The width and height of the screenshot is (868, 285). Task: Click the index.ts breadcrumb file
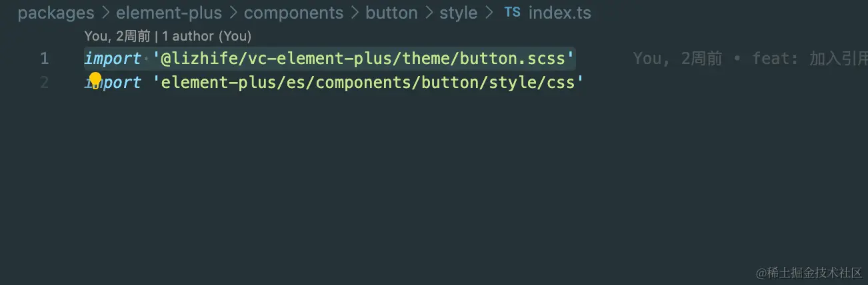559,13
